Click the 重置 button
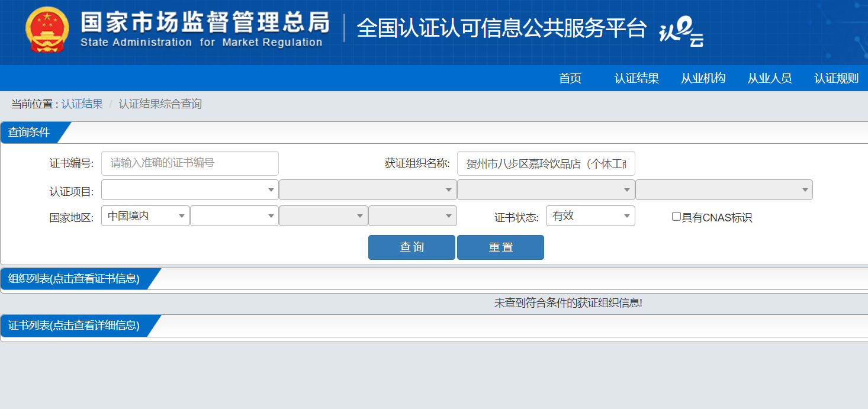Screen dimensions: 868x409 coord(500,247)
